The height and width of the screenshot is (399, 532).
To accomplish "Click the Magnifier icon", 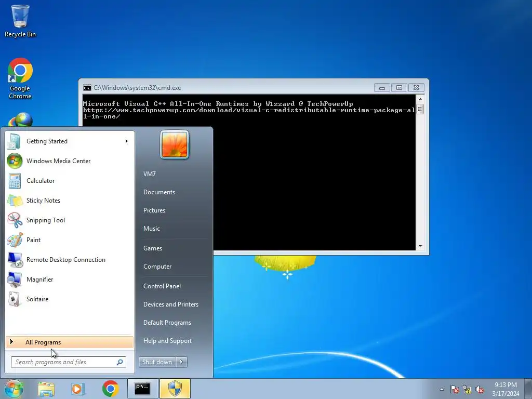I will (x=15, y=280).
